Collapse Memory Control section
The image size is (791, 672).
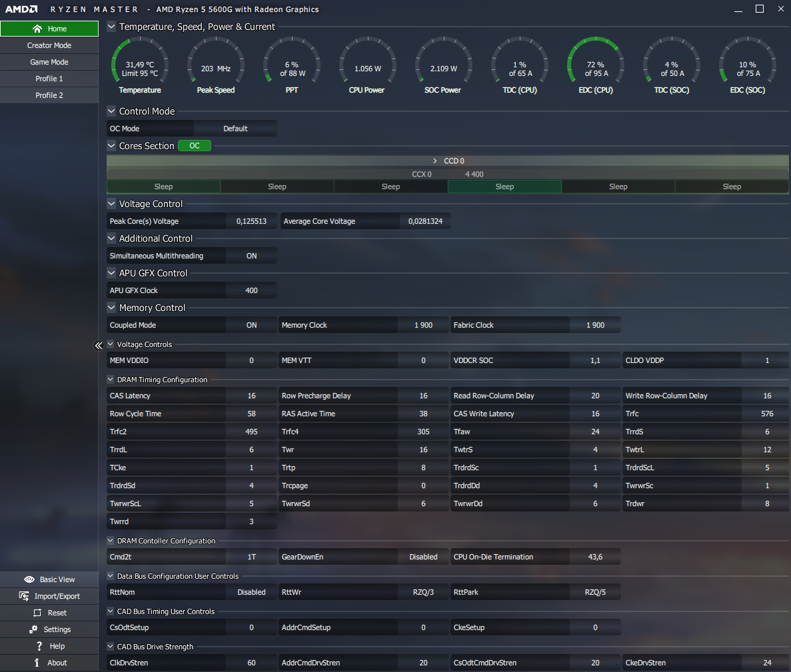point(111,308)
